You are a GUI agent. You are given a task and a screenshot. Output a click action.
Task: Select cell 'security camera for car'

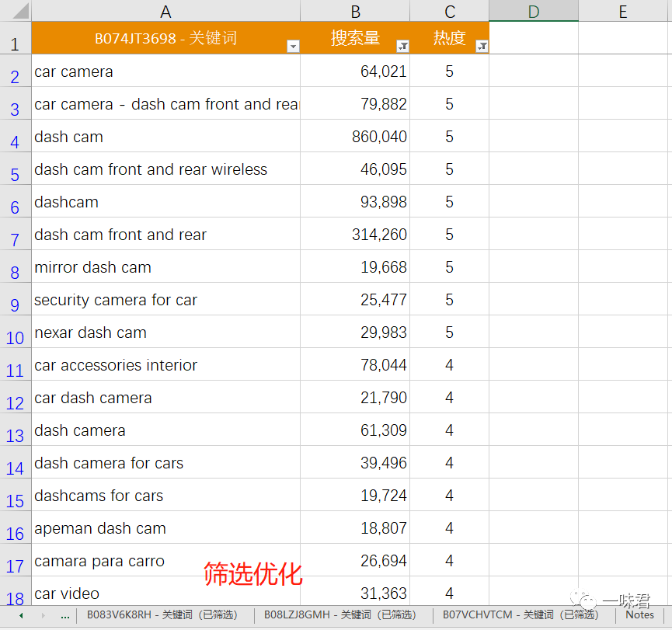point(165,299)
